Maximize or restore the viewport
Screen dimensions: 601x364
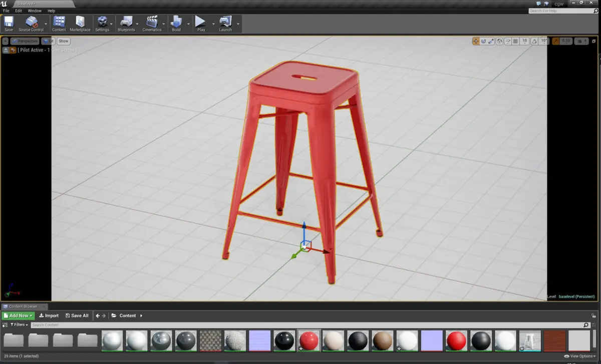click(x=593, y=41)
